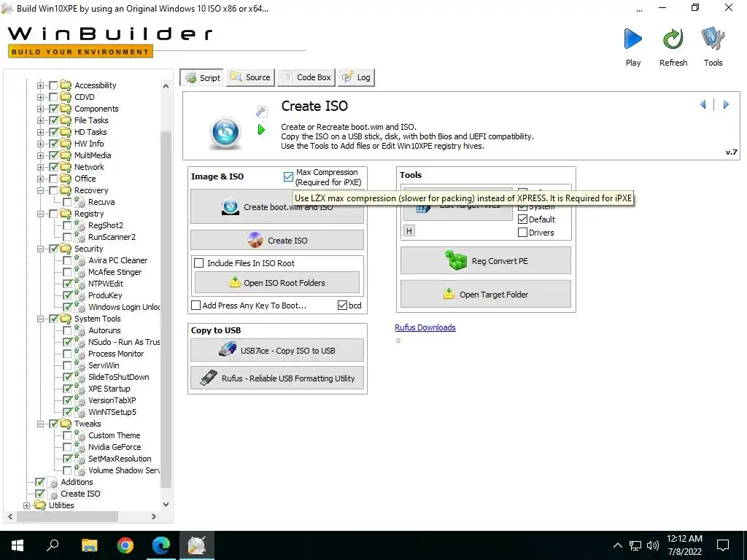Open the notification center icon
This screenshot has height=560, width=747.
pyautogui.click(x=723, y=545)
